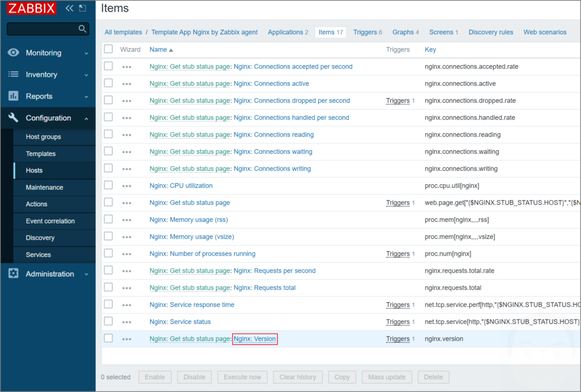The height and width of the screenshot is (392, 581).
Task: Open wizard dots for Connections waiting
Action: 127,152
